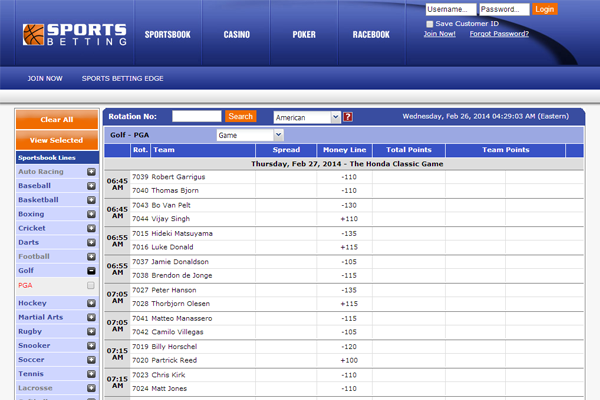
Task: Follow the Forgot Password? link
Action: [x=499, y=34]
